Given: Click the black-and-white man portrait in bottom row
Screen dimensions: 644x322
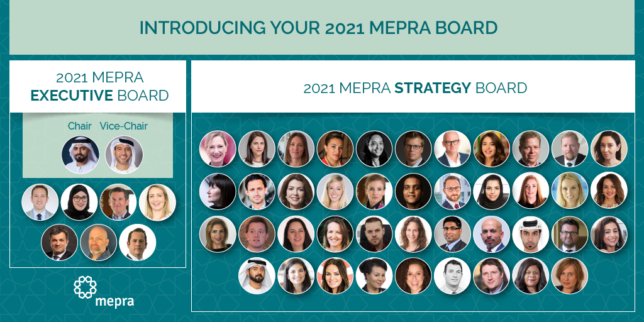Looking at the screenshot, I should coord(453,275).
